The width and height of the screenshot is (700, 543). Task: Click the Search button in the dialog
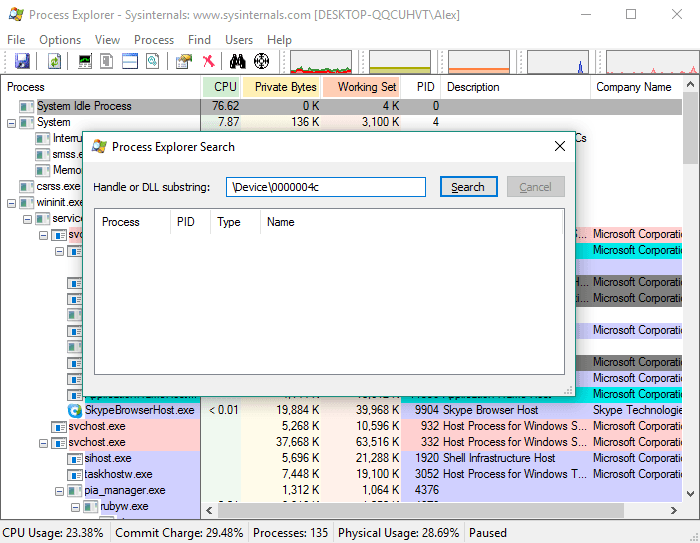(x=469, y=187)
